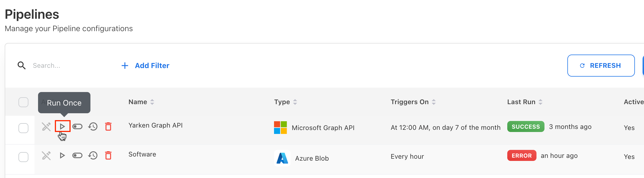644x178 pixels.
Task: Click Add Filter
Action: pos(146,66)
